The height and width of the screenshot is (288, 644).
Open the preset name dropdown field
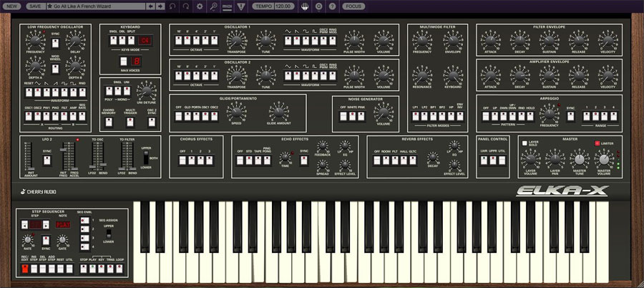click(96, 6)
